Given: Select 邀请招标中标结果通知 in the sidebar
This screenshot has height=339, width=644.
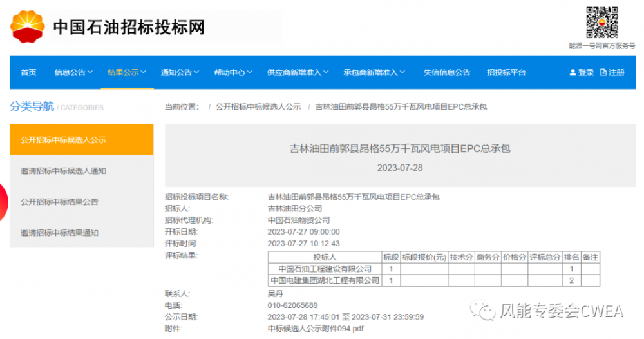Looking at the screenshot, I should 82,233.
